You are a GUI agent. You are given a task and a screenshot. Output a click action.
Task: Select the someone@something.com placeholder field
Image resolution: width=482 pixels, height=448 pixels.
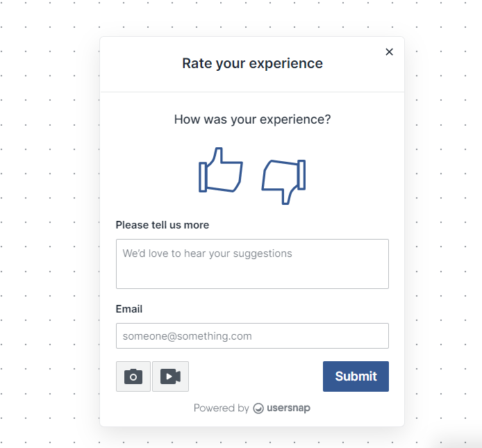(x=252, y=335)
